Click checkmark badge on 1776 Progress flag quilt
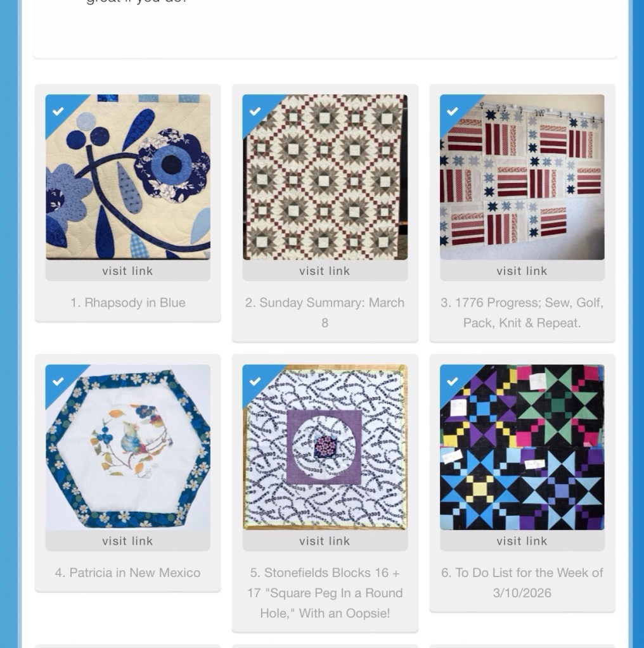 453,111
